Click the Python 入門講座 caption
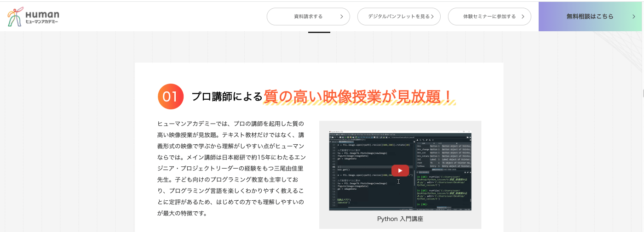Screen dimensions: 644x232 point(400,219)
